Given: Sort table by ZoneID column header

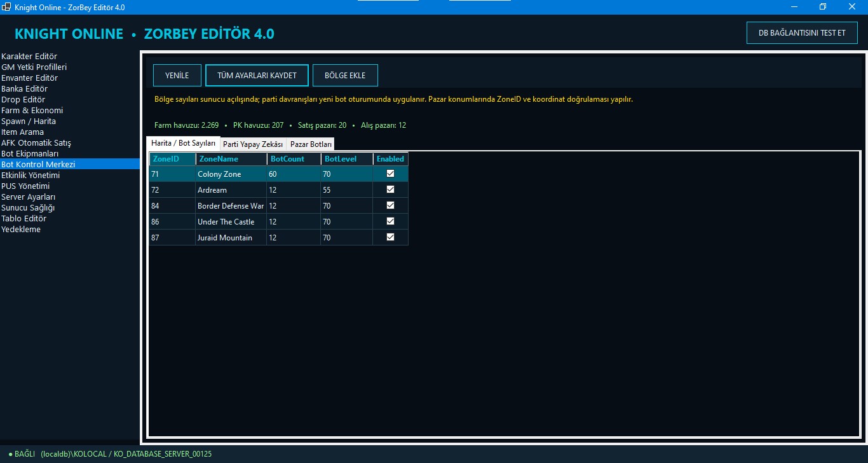Looking at the screenshot, I should tap(172, 159).
